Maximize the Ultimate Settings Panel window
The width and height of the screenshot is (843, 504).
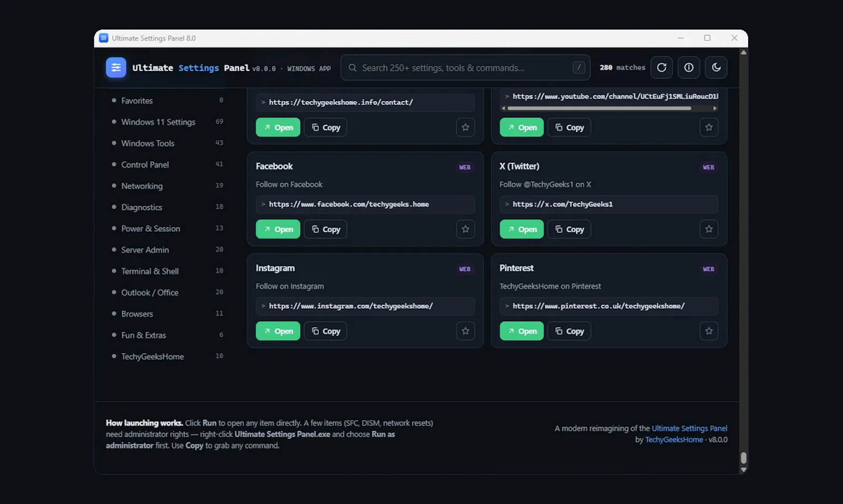[707, 38]
